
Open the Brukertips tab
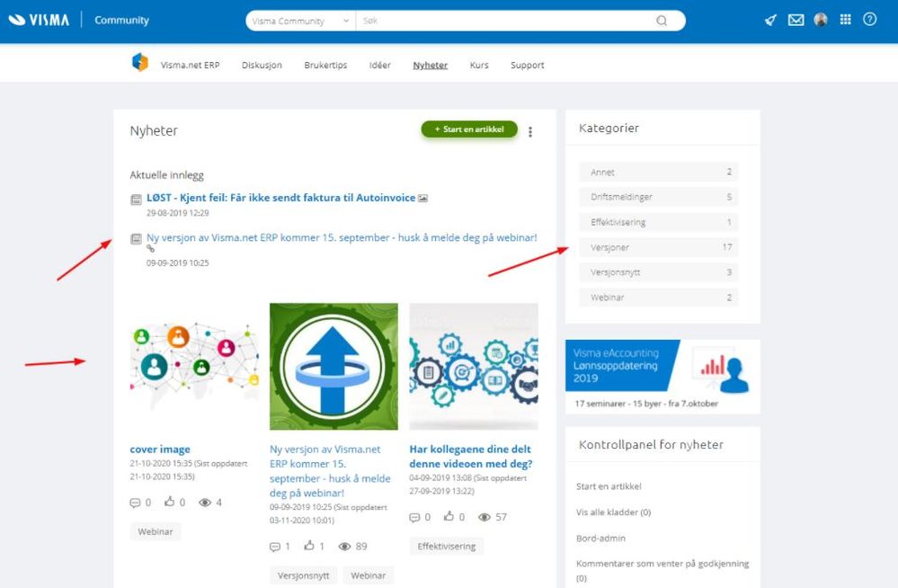(x=326, y=66)
